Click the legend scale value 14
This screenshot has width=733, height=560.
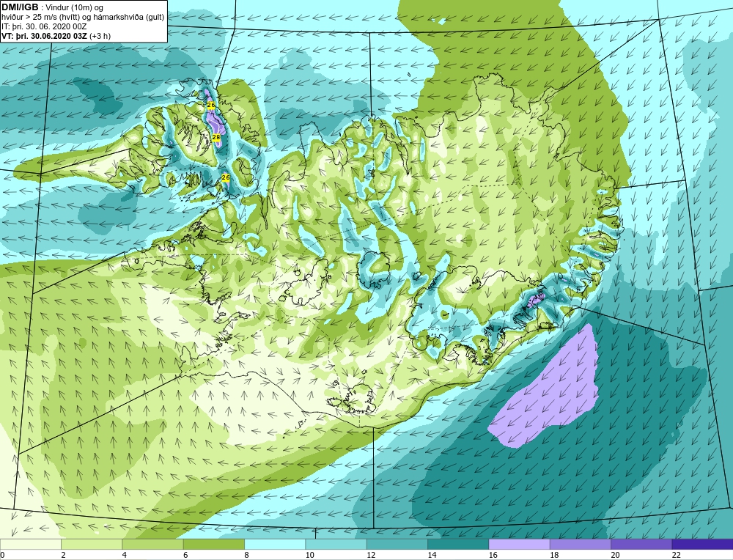pos(432,555)
